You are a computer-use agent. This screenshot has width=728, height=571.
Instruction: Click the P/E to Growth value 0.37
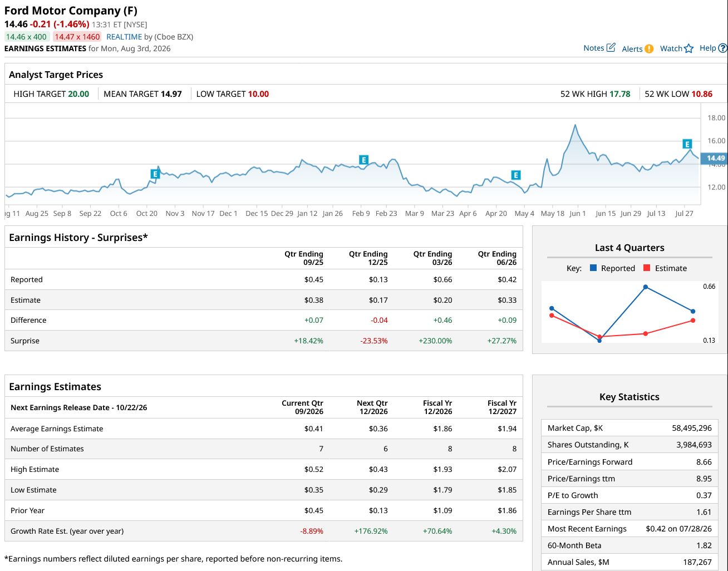pos(704,495)
